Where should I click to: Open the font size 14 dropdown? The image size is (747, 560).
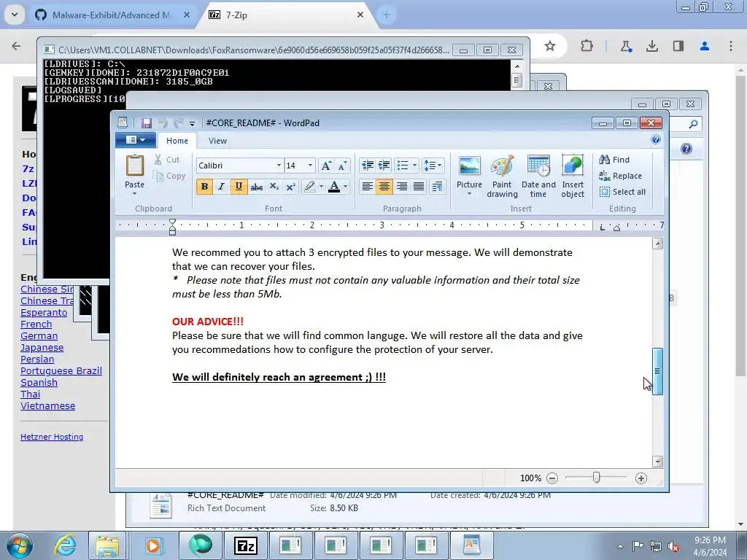pos(310,166)
